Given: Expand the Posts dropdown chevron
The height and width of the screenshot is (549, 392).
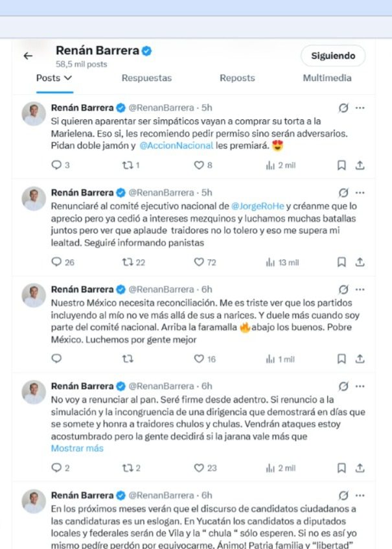Looking at the screenshot, I should point(68,78).
